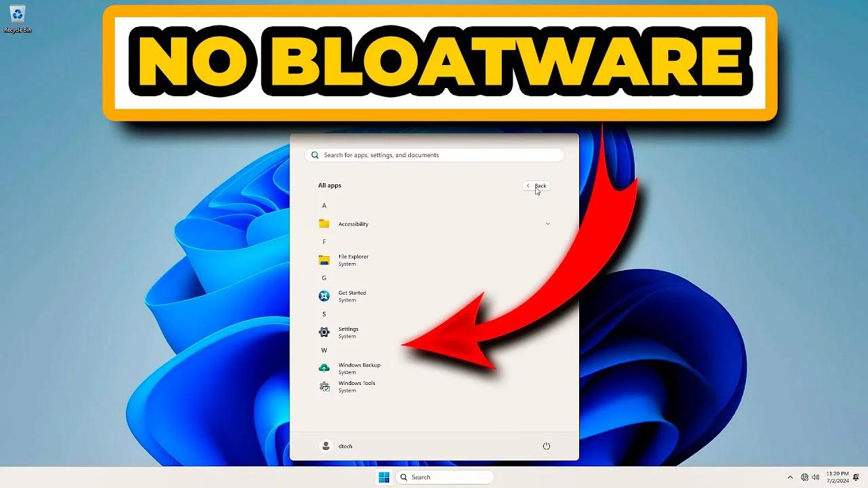Viewport: 868px width, 488px height.
Task: Jump to the W section header
Action: point(324,350)
